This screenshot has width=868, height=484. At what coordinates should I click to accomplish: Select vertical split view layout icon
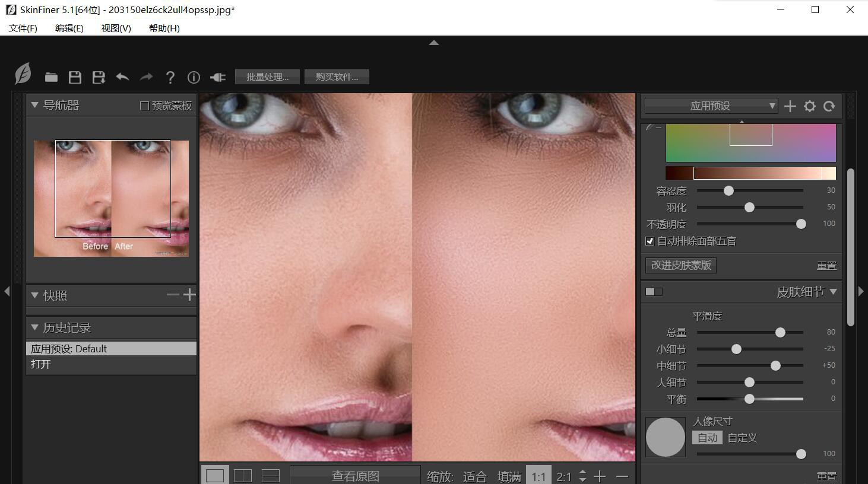tap(243, 476)
